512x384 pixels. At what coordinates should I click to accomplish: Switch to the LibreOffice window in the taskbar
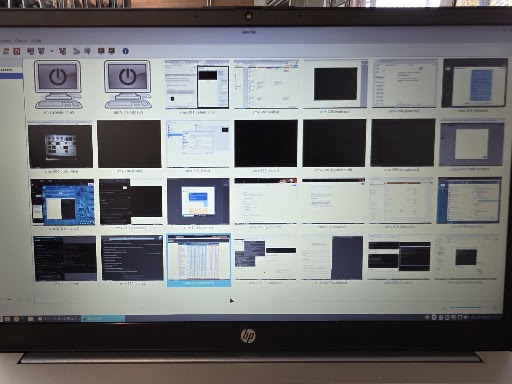(x=59, y=319)
